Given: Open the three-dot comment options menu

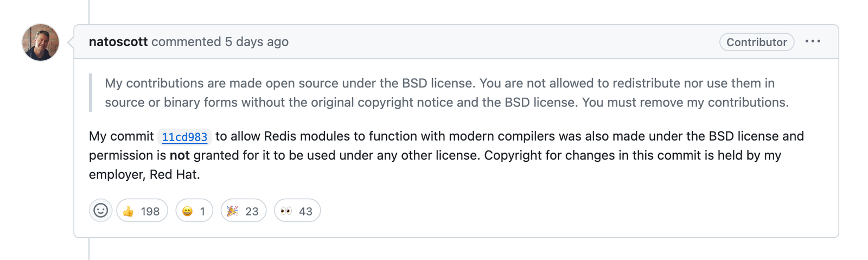Looking at the screenshot, I should pos(813,41).
